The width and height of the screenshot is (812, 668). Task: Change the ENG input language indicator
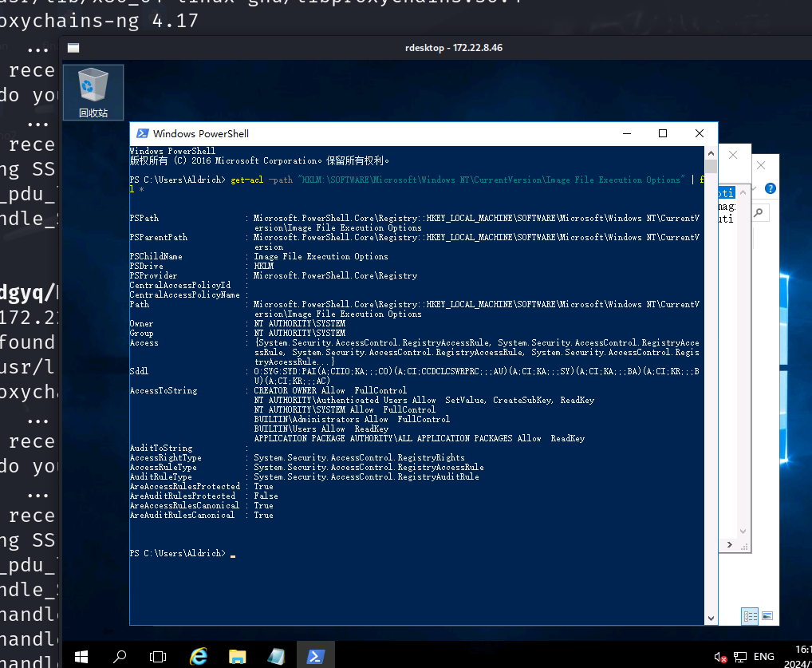[764, 657]
